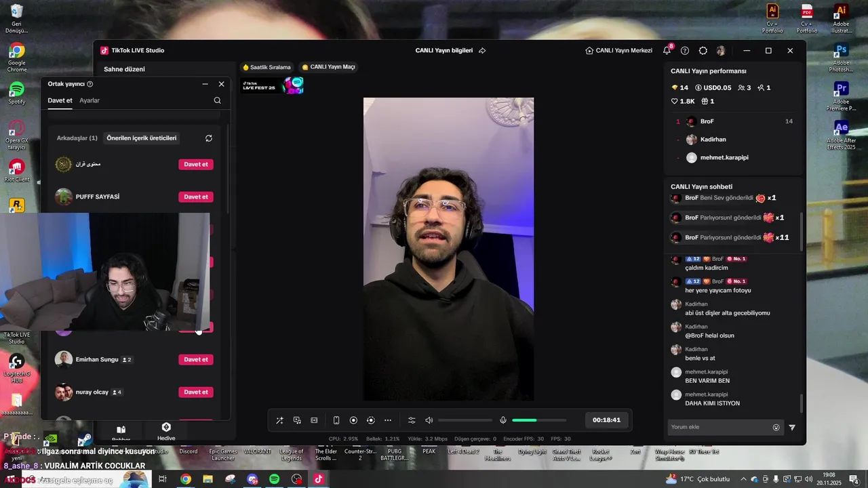
Task: Open emoji picker in chat box
Action: (776, 427)
